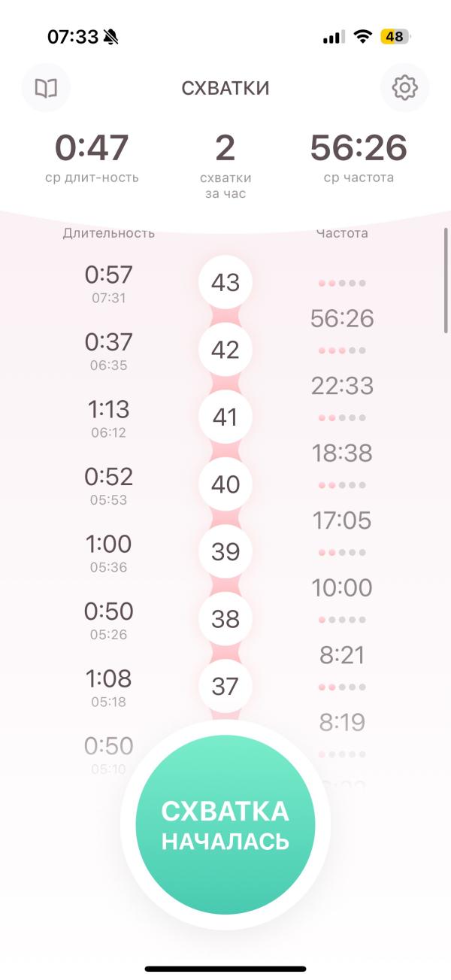Open contraction number 40 entry
The image size is (451, 980).
pyautogui.click(x=225, y=484)
